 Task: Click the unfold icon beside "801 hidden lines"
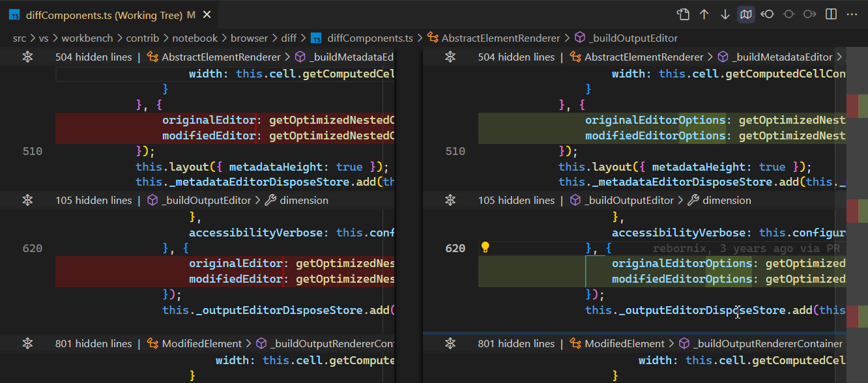pyautogui.click(x=27, y=343)
